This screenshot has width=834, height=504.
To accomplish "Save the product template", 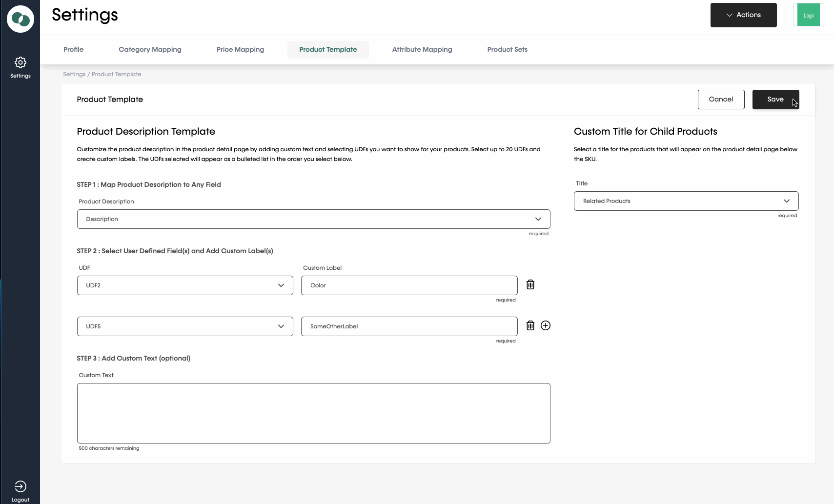I will pos(775,100).
